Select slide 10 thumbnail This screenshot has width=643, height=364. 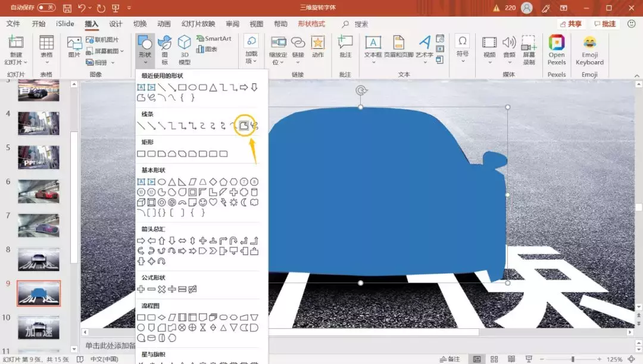39,327
